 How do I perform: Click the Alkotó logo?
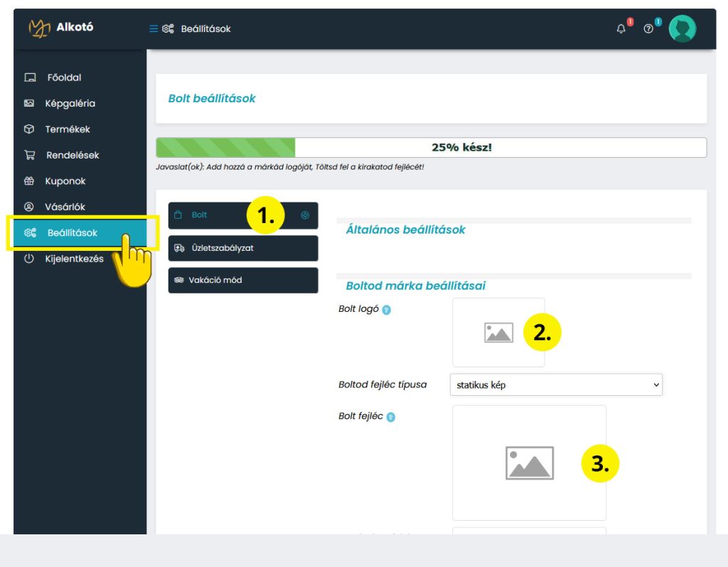61,28
